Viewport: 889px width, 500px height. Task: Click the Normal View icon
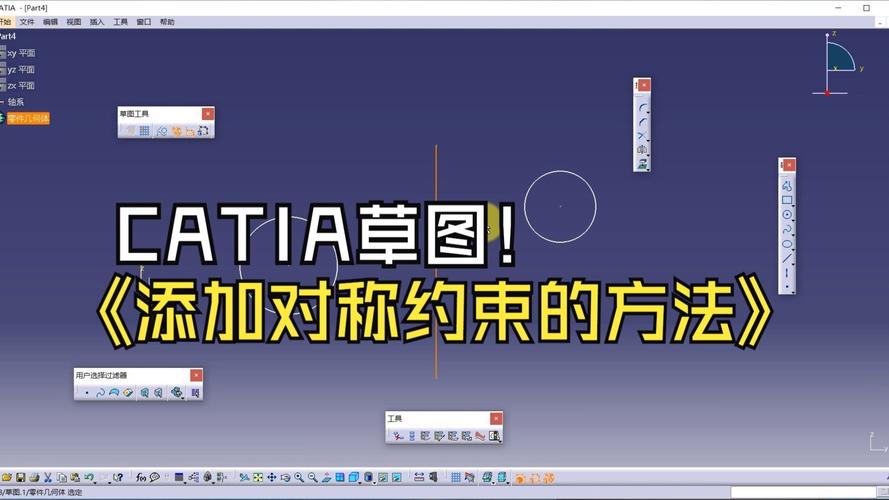coord(327,477)
